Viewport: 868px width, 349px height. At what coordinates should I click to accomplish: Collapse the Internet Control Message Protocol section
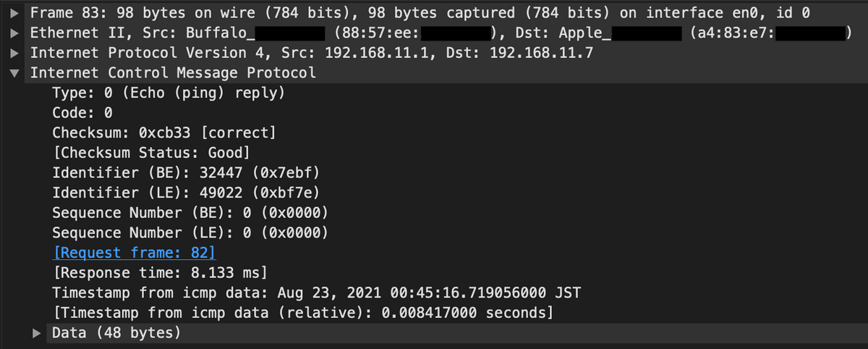coord(13,73)
